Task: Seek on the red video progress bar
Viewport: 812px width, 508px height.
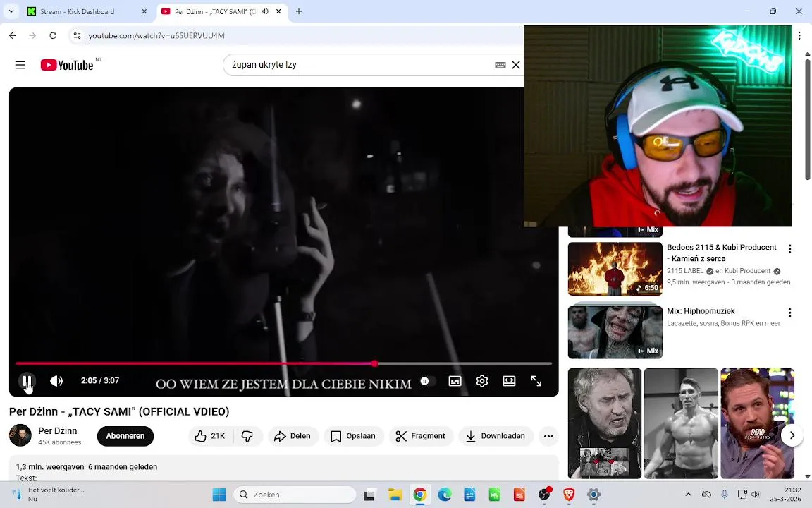Action: 283,363
